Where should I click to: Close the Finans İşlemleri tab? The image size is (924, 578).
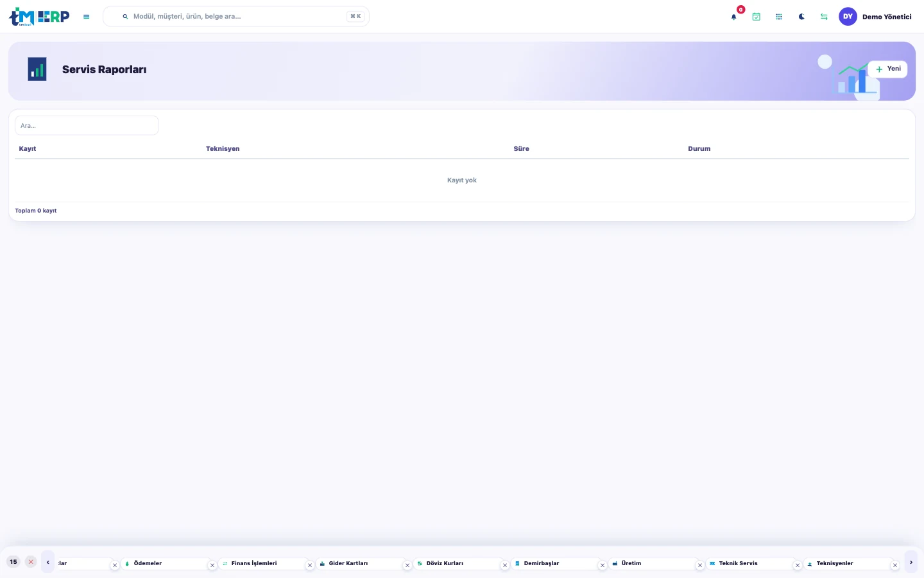pyautogui.click(x=310, y=566)
